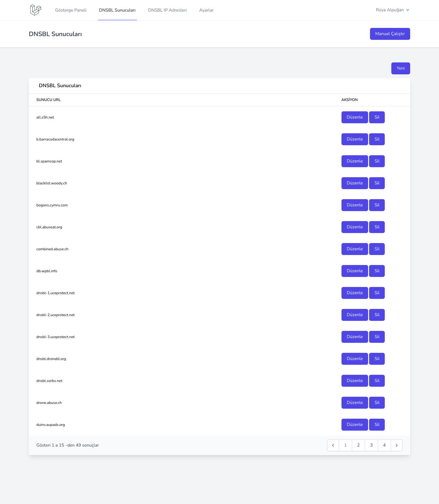Image resolution: width=439 pixels, height=504 pixels.
Task: Click the AKSİYON column header
Action: click(349, 100)
